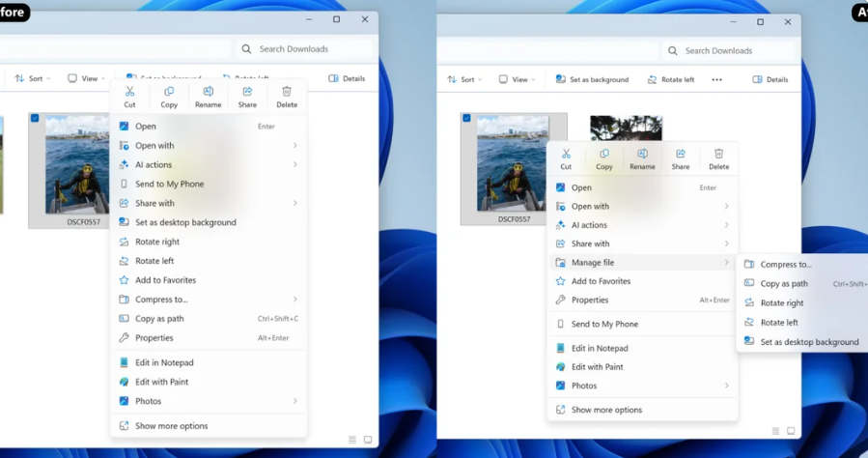This screenshot has width=868, height=458.
Task: Open Sort dropdown in right window
Action: 464,80
